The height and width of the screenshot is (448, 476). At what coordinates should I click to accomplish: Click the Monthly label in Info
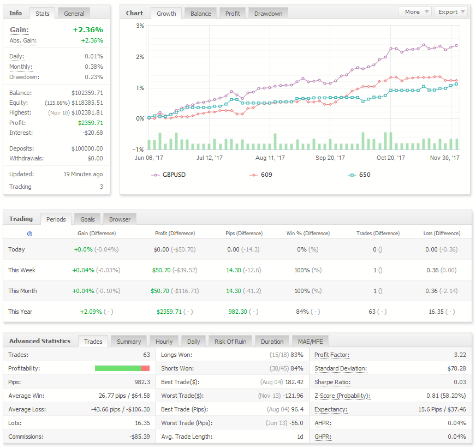pos(21,67)
